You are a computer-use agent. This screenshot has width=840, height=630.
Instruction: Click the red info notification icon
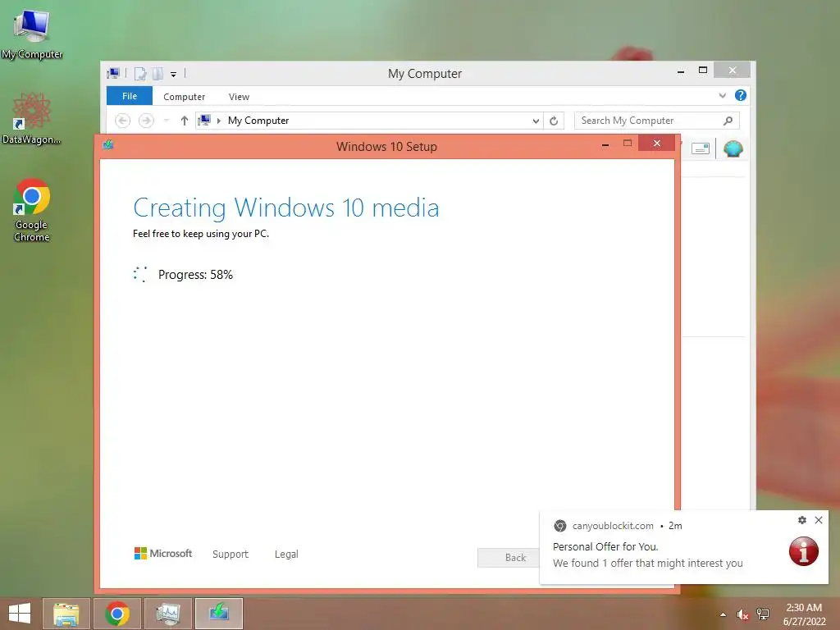[x=804, y=551]
